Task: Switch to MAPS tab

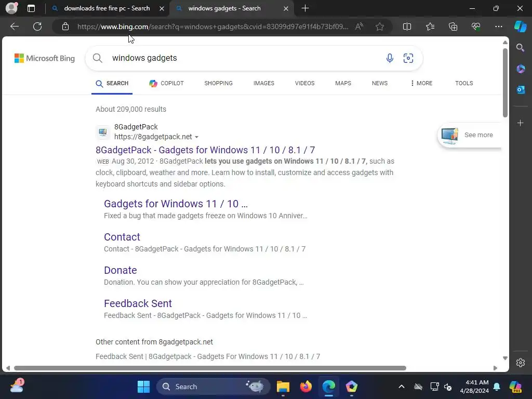Action: click(x=343, y=83)
